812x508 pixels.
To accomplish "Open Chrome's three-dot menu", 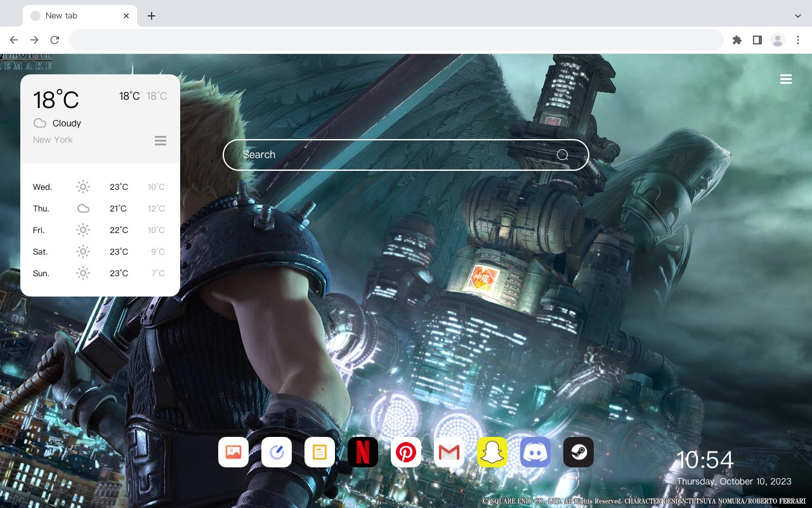I will 798,40.
